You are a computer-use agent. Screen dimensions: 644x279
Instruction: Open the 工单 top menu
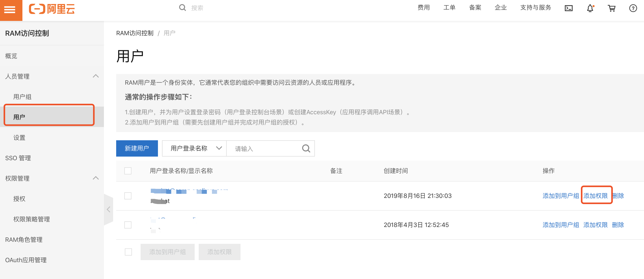(x=449, y=8)
